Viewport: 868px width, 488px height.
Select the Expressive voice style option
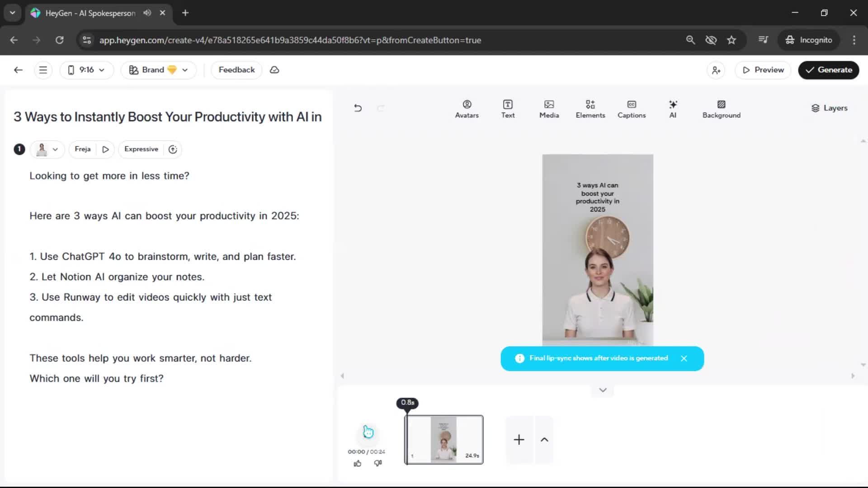141,149
